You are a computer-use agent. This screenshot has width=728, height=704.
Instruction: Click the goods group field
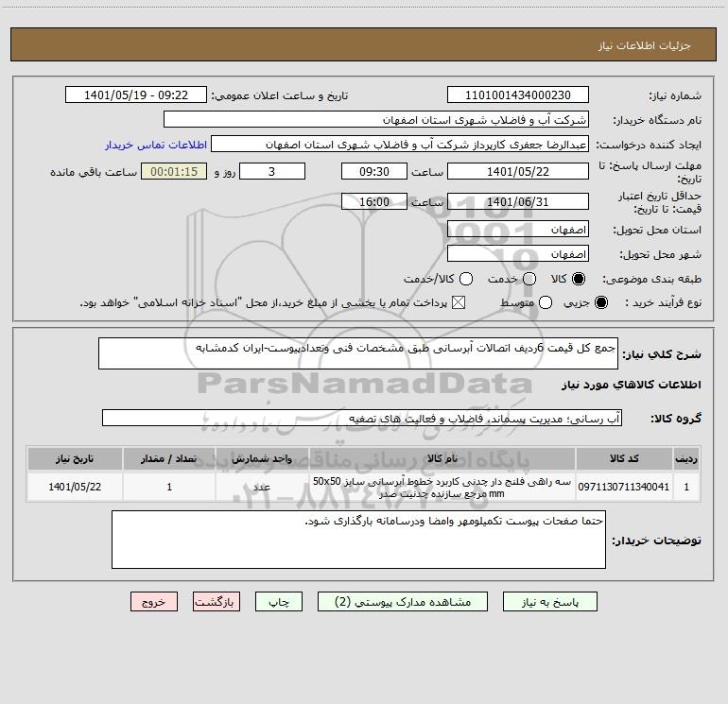coord(362,418)
